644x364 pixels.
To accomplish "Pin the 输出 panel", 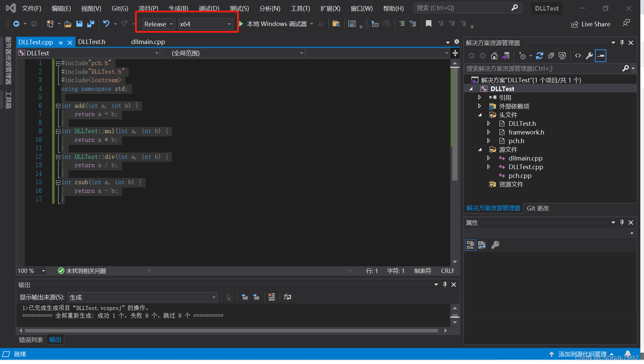I will tap(445, 285).
